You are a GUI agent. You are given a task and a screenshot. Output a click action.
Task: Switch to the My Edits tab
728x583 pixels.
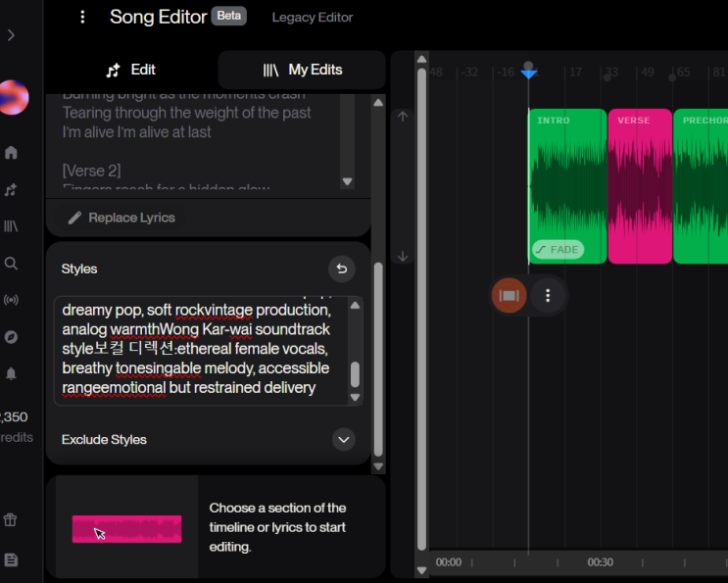coord(302,70)
